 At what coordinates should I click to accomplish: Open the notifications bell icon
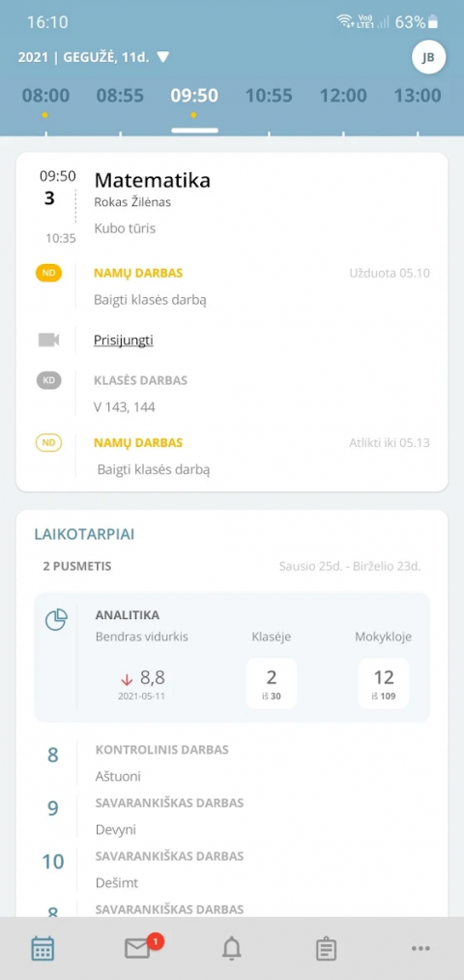pos(232,949)
